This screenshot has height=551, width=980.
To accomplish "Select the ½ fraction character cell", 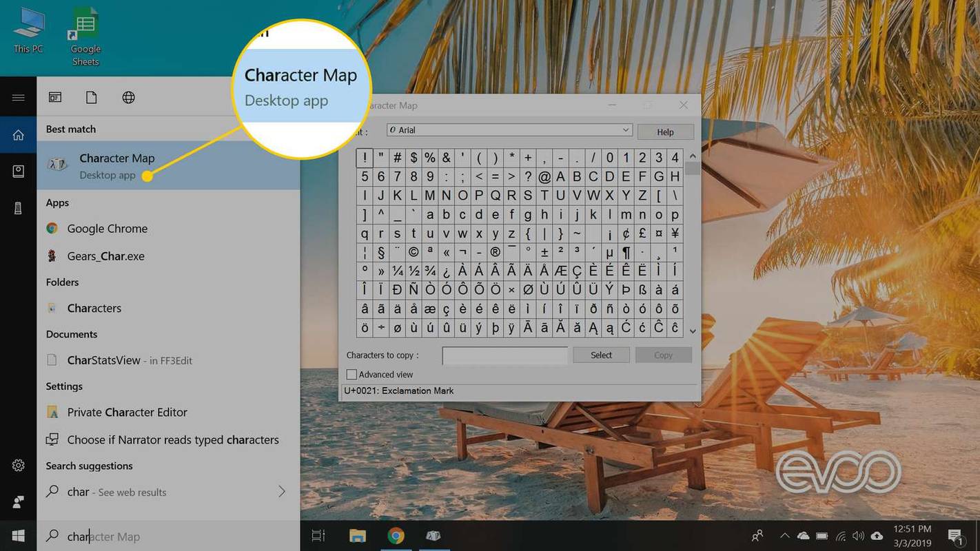I will pos(414,270).
